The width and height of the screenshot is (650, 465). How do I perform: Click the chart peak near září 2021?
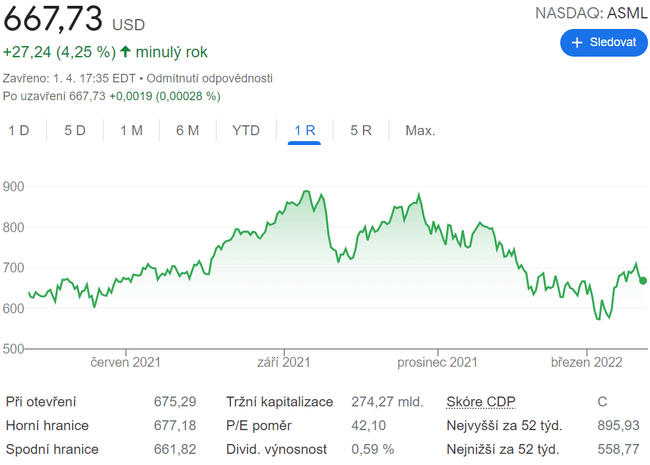point(307,192)
